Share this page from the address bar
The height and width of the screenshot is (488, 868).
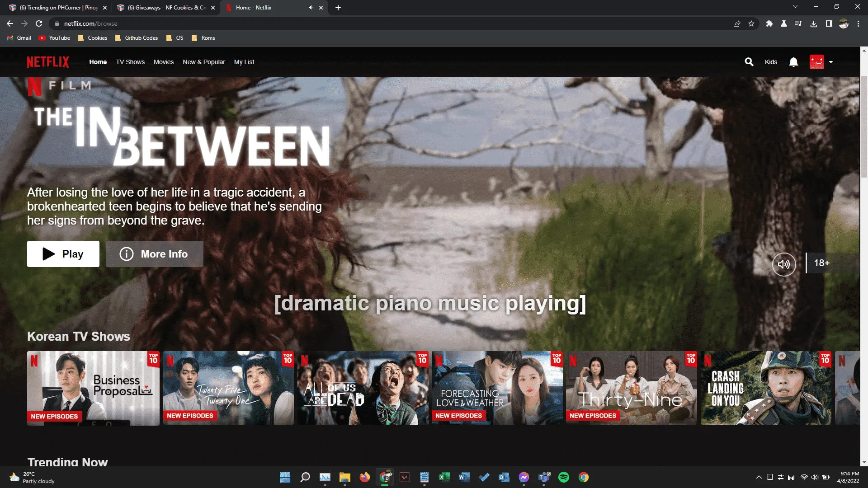737,23
